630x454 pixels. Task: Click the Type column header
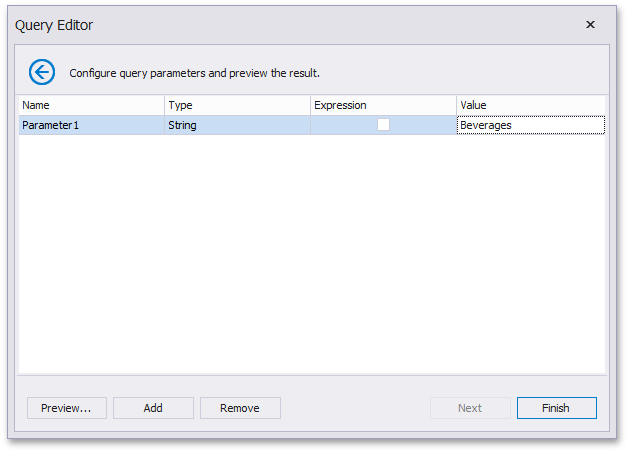pyautogui.click(x=237, y=105)
